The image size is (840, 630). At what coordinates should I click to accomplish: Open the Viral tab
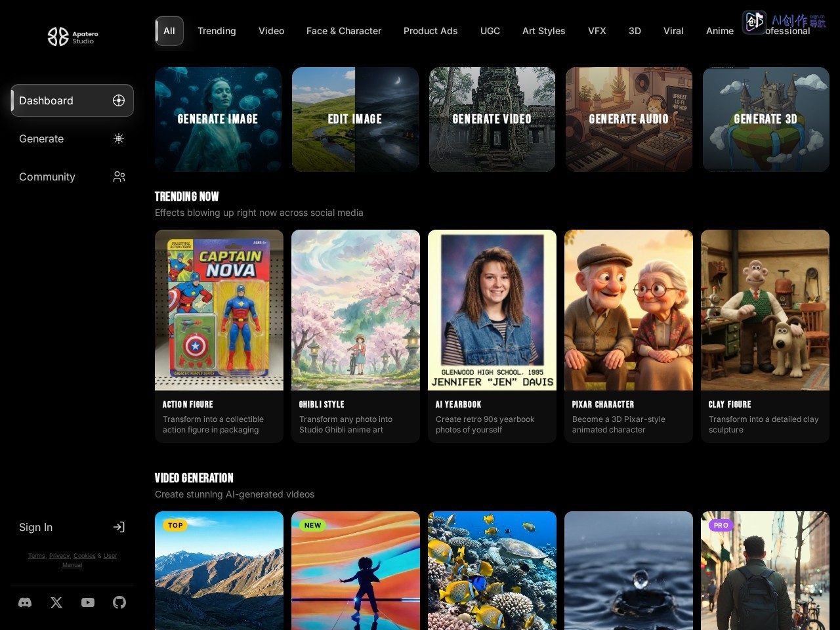click(x=673, y=31)
